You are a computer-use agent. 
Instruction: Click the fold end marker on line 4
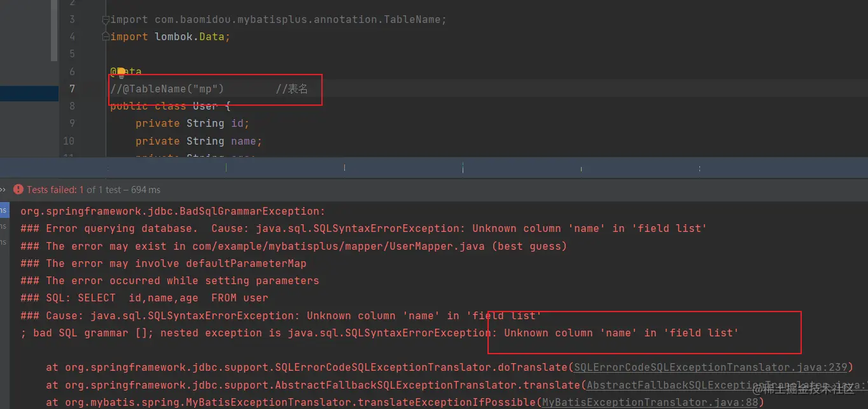click(x=106, y=37)
